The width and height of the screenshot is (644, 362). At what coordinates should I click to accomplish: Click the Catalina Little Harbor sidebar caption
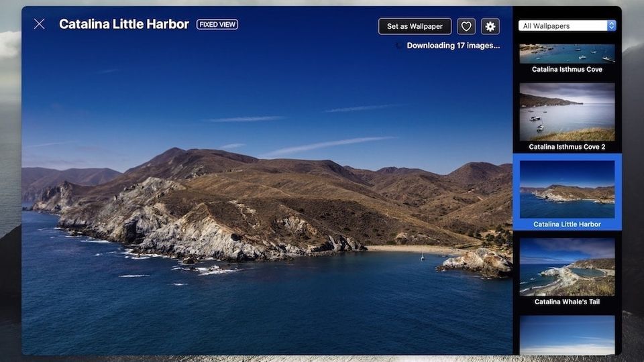pyautogui.click(x=567, y=224)
